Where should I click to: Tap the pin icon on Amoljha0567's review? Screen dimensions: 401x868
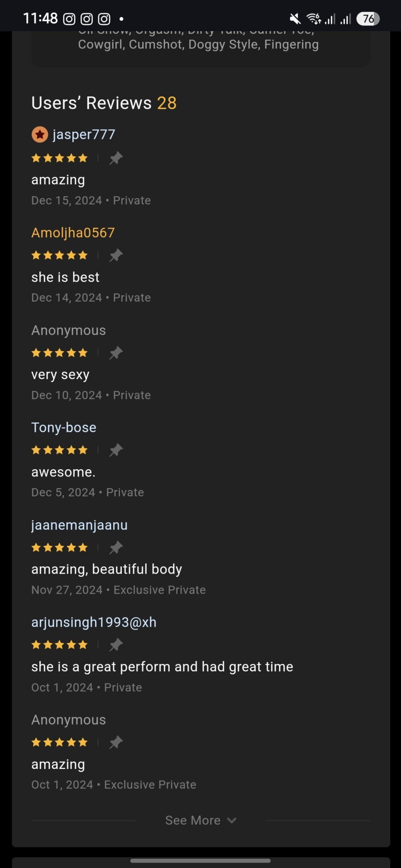116,255
